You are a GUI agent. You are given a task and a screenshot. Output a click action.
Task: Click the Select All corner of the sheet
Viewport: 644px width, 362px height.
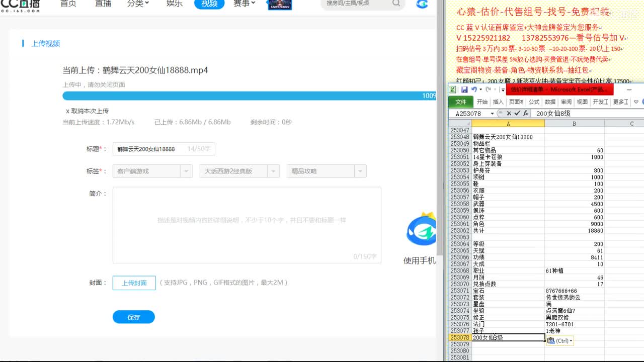[x=460, y=123]
